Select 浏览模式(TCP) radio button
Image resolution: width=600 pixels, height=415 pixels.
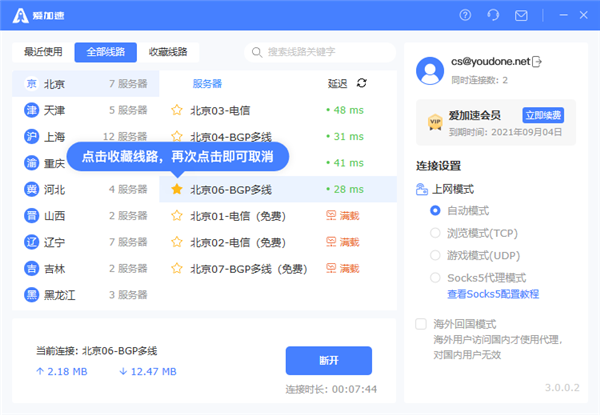coord(435,233)
